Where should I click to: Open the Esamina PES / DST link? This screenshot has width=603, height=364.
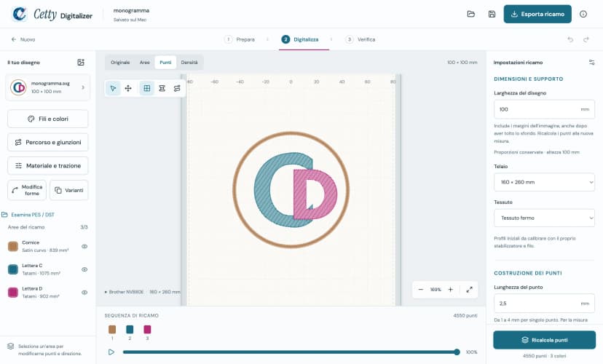click(28, 215)
